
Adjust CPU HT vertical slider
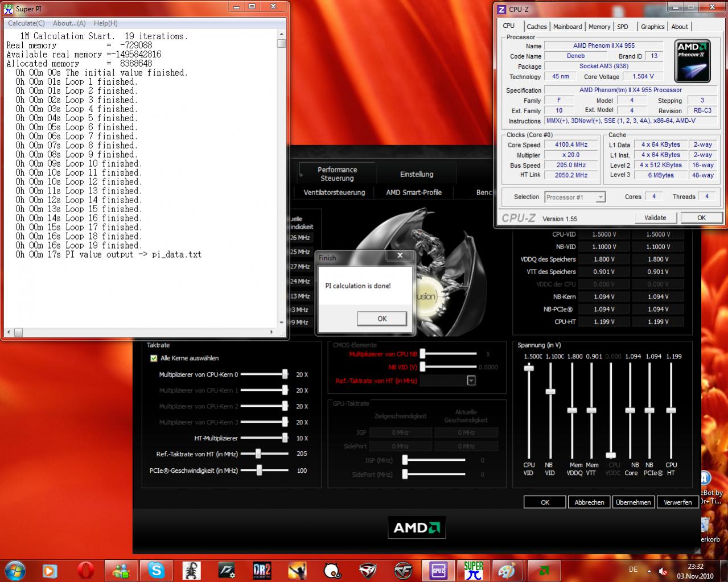671,411
